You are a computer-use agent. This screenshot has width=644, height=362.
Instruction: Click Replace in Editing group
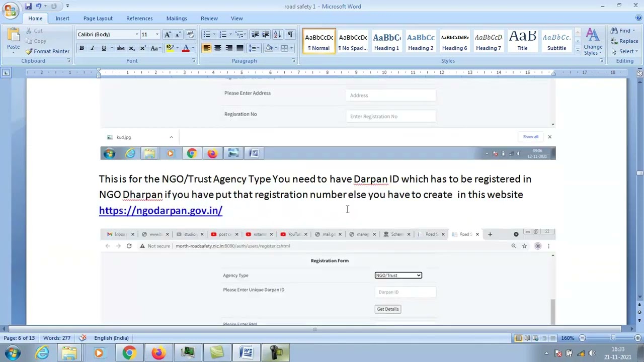click(624, 41)
